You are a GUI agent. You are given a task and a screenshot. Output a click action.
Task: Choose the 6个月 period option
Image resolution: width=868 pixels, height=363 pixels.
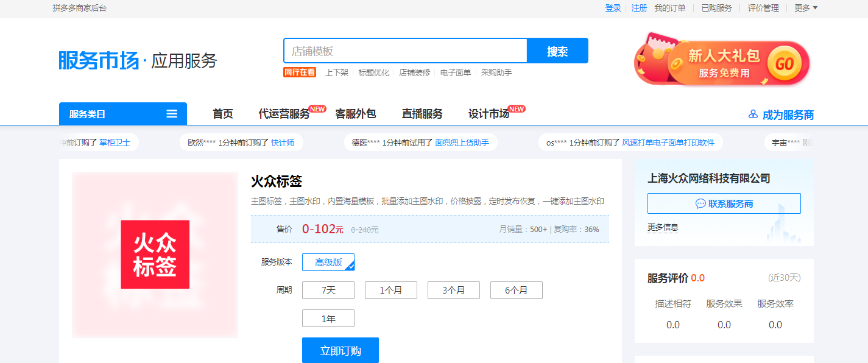click(517, 291)
